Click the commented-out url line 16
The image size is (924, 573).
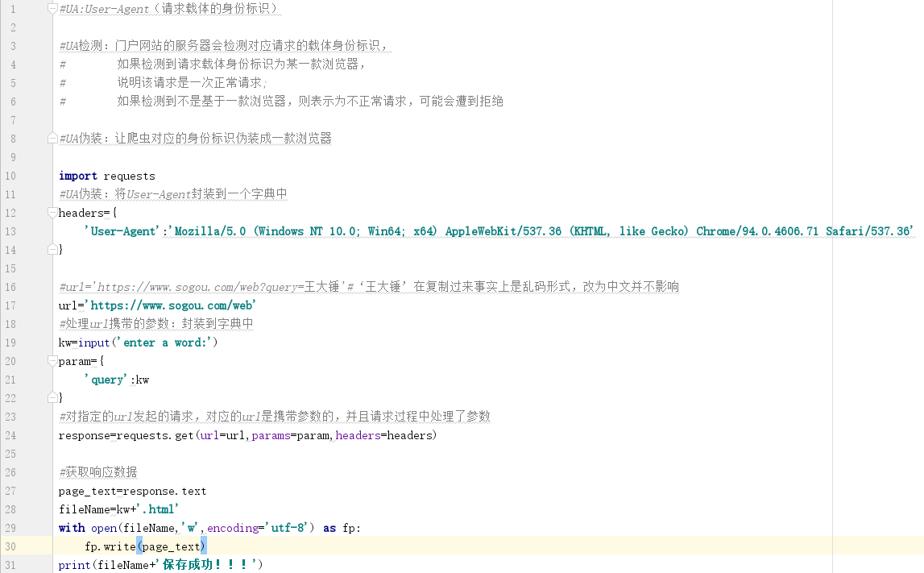(369, 287)
